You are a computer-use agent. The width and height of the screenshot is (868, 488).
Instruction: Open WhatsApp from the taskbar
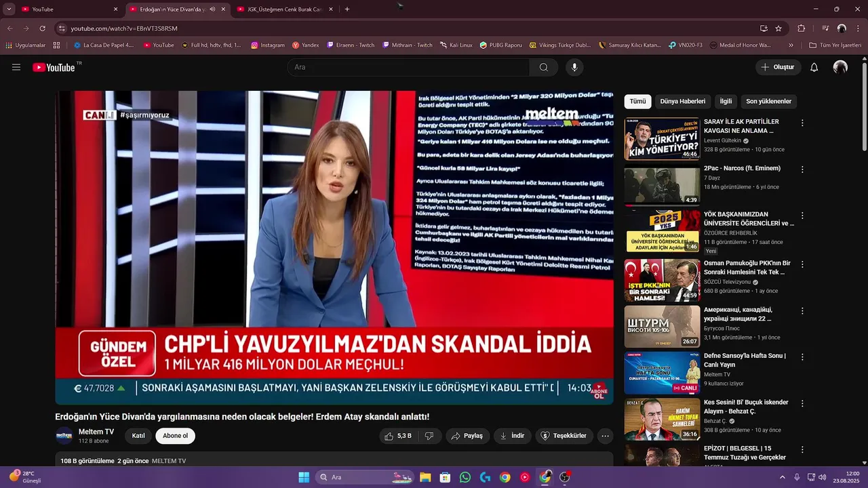[x=465, y=477]
